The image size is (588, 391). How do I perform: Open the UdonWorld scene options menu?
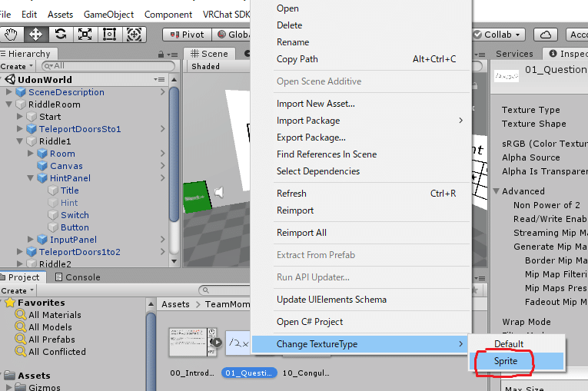159,79
